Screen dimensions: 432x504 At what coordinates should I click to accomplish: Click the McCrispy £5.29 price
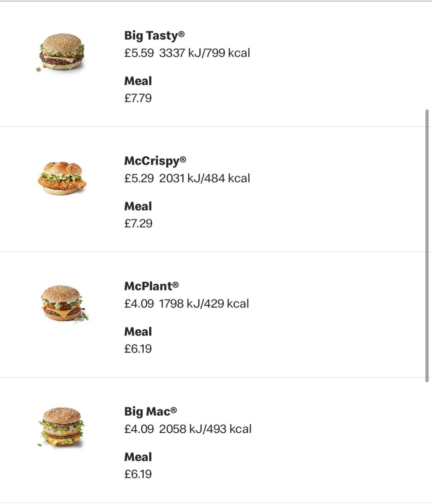[x=139, y=178]
